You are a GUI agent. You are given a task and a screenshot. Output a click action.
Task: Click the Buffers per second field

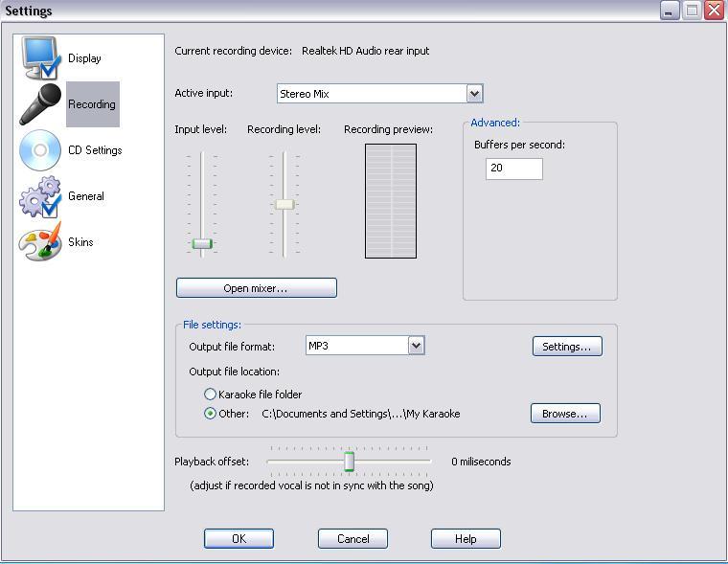click(514, 169)
